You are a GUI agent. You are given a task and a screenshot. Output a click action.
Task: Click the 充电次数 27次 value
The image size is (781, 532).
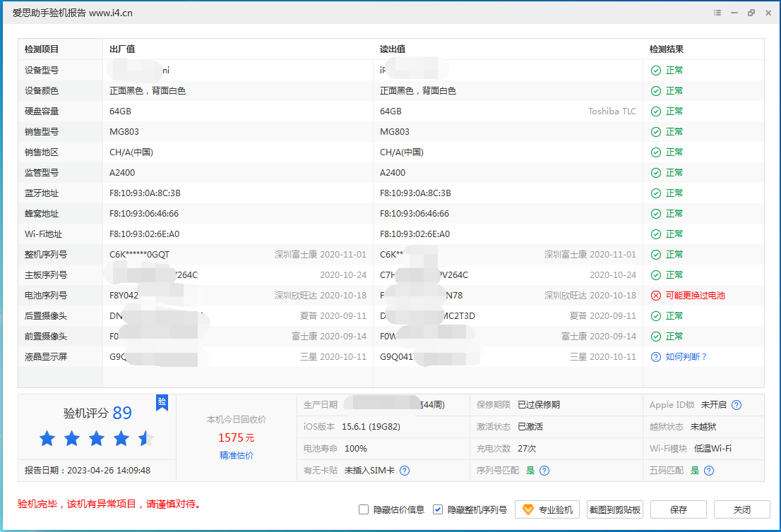[527, 449]
